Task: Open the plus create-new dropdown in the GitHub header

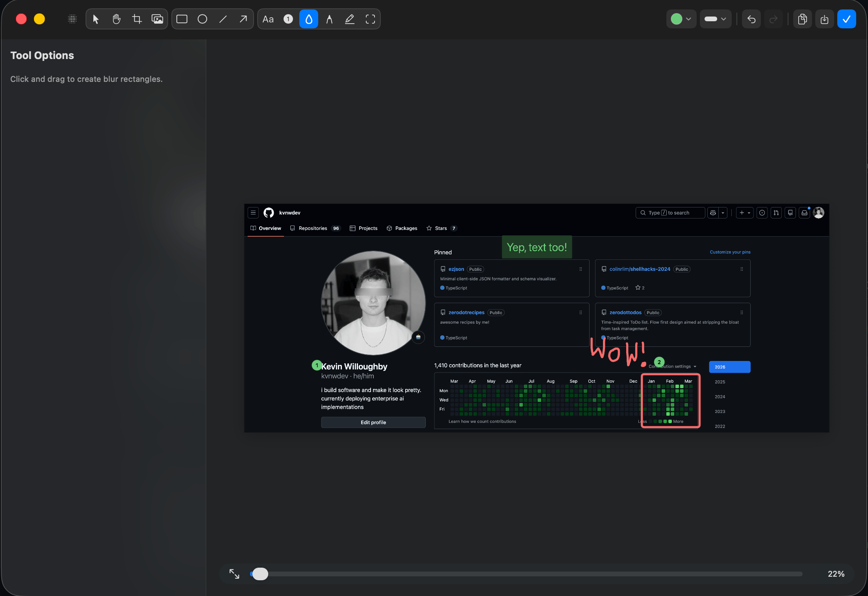Action: point(744,213)
